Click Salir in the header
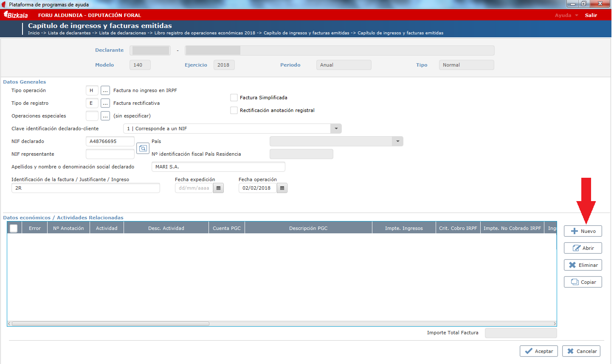The image size is (614, 364). [x=591, y=15]
